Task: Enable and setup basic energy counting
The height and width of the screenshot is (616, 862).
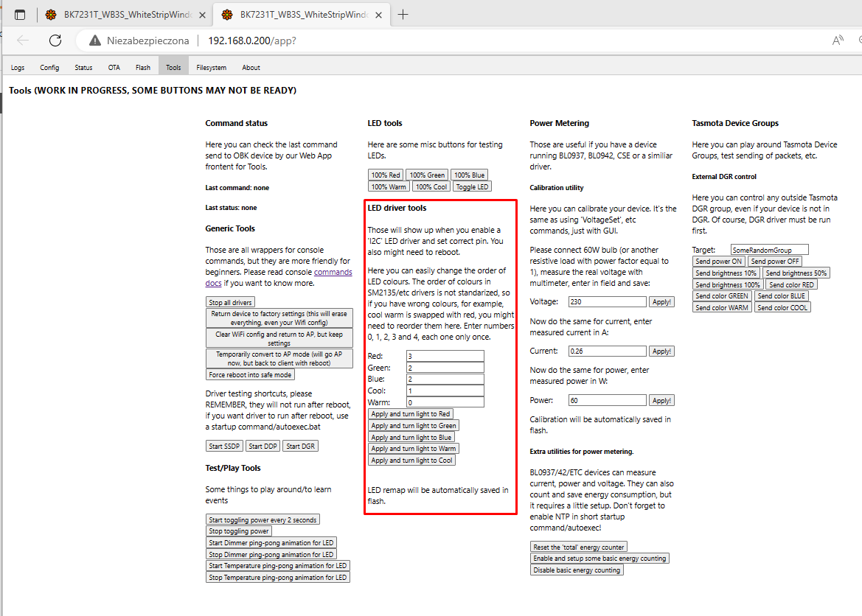Action: 599,559
